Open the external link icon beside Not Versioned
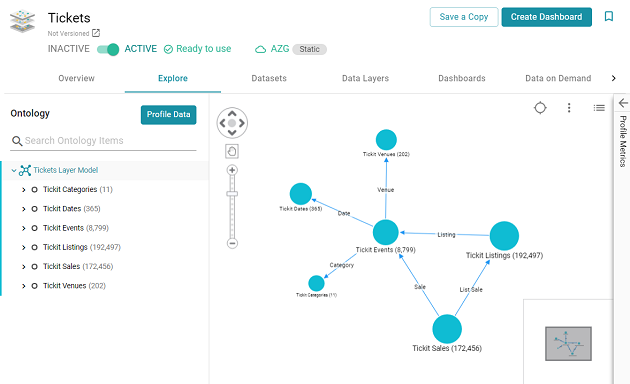Image resolution: width=630 pixels, height=384 pixels. [x=96, y=33]
